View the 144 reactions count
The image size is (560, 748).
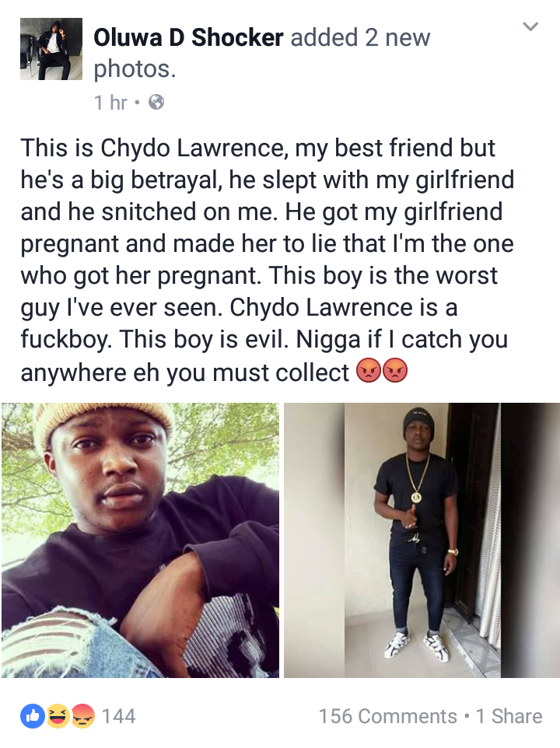[119, 717]
